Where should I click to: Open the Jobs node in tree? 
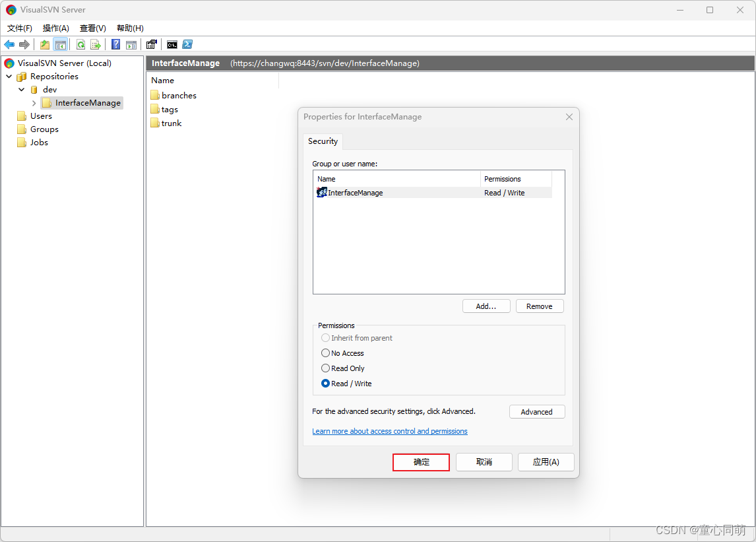[x=39, y=143]
